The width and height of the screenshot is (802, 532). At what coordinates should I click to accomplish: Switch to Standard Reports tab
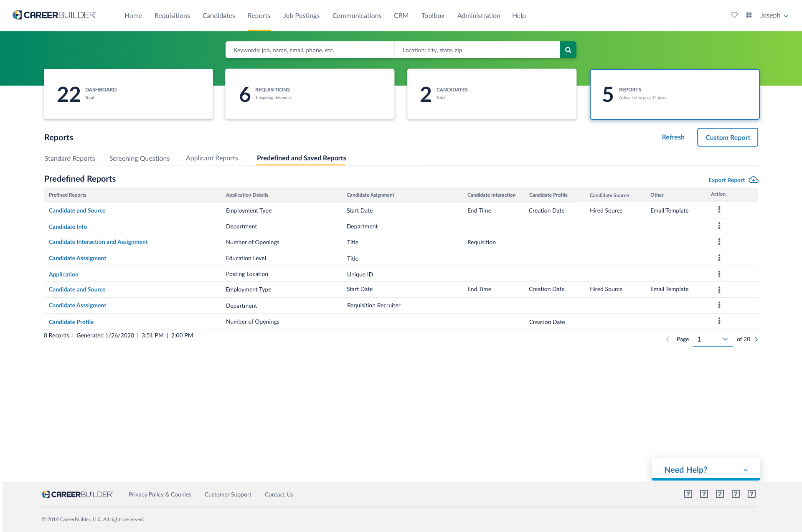point(70,159)
